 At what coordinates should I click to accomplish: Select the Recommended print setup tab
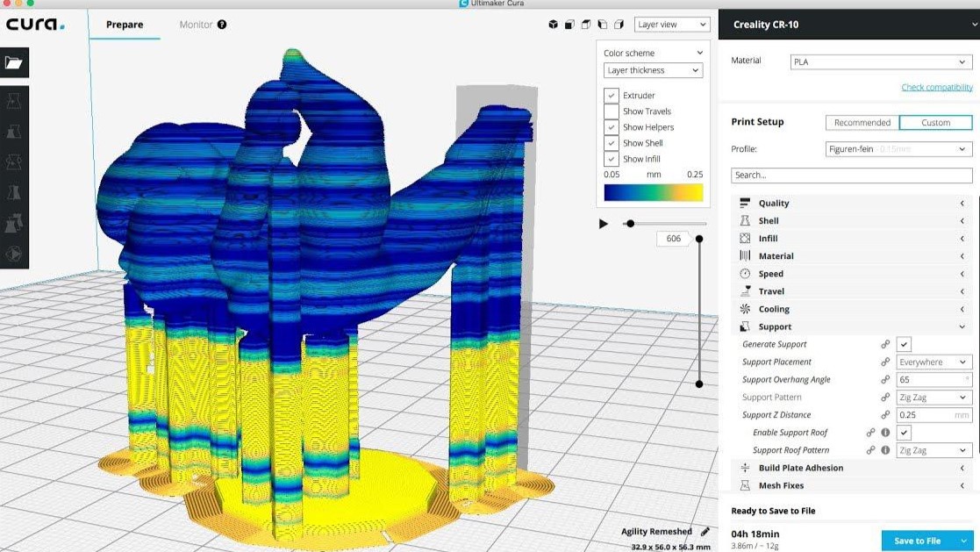pyautogui.click(x=862, y=123)
